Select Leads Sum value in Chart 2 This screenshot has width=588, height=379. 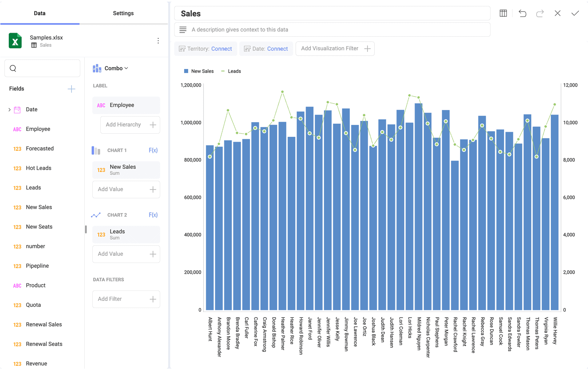coord(126,235)
